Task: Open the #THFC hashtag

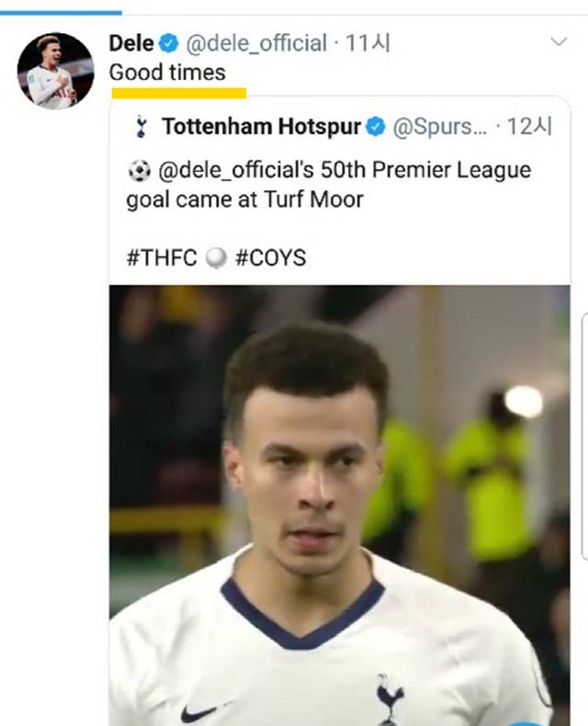Action: tap(162, 258)
